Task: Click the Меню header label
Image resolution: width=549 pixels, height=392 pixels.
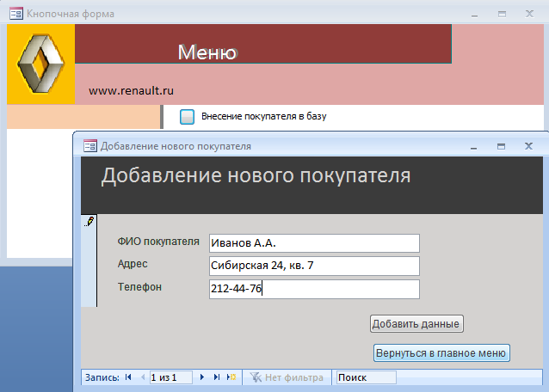Action: (207, 52)
